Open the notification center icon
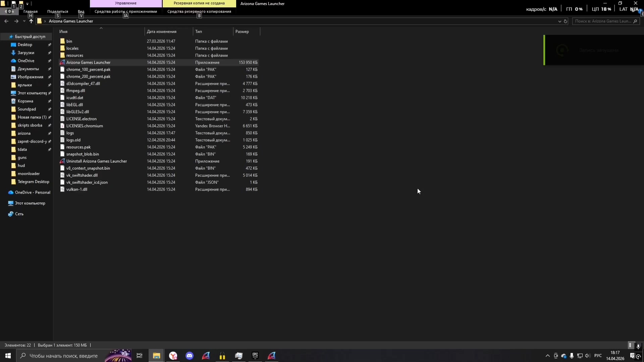644x362 pixels. tap(633, 356)
